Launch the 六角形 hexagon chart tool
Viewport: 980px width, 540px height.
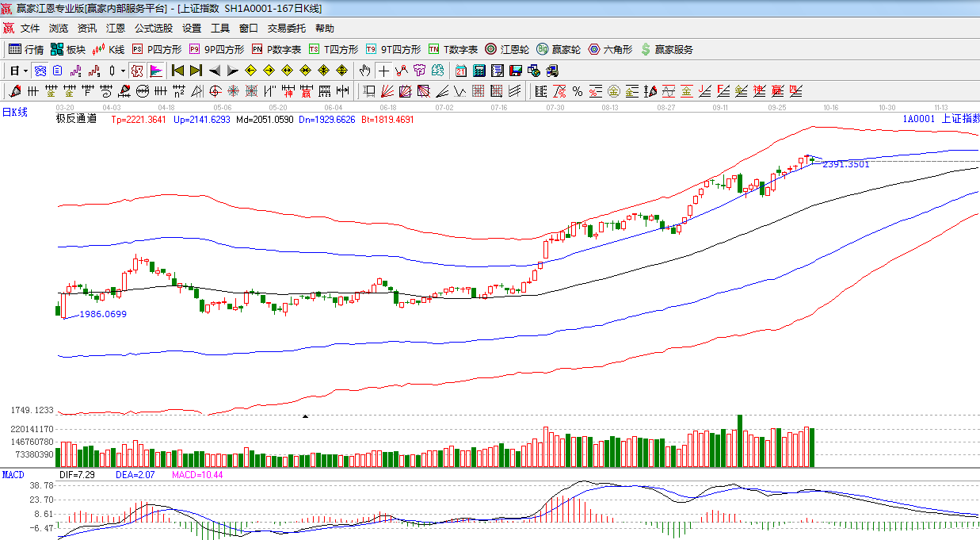[610, 49]
